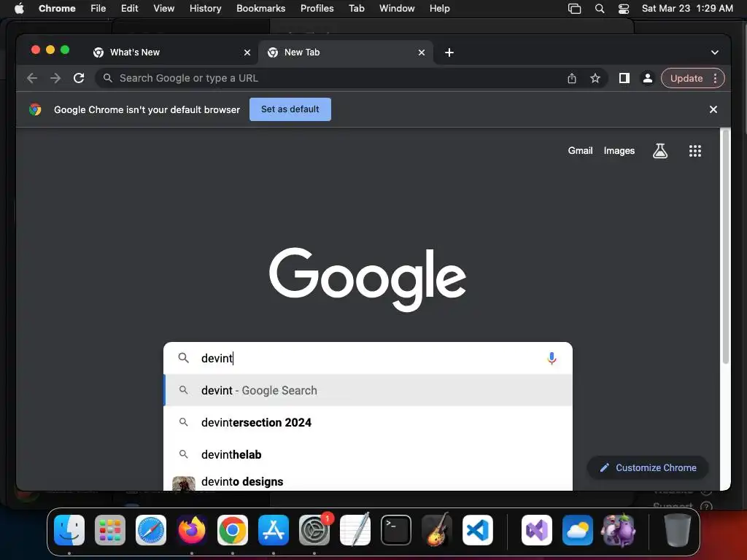Open Control Center in menu bar
The height and width of the screenshot is (560, 747).
(624, 9)
